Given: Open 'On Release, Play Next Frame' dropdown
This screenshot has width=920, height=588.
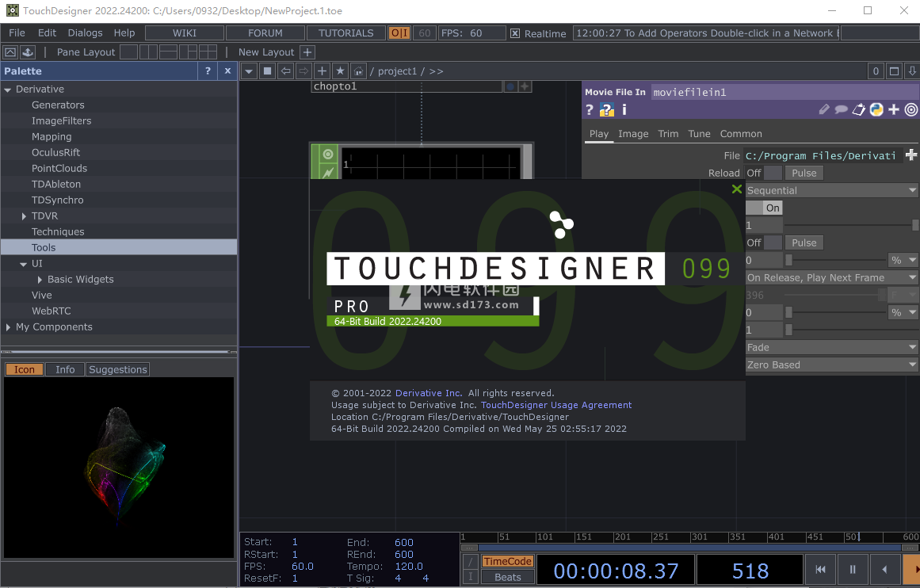Looking at the screenshot, I should tap(832, 277).
